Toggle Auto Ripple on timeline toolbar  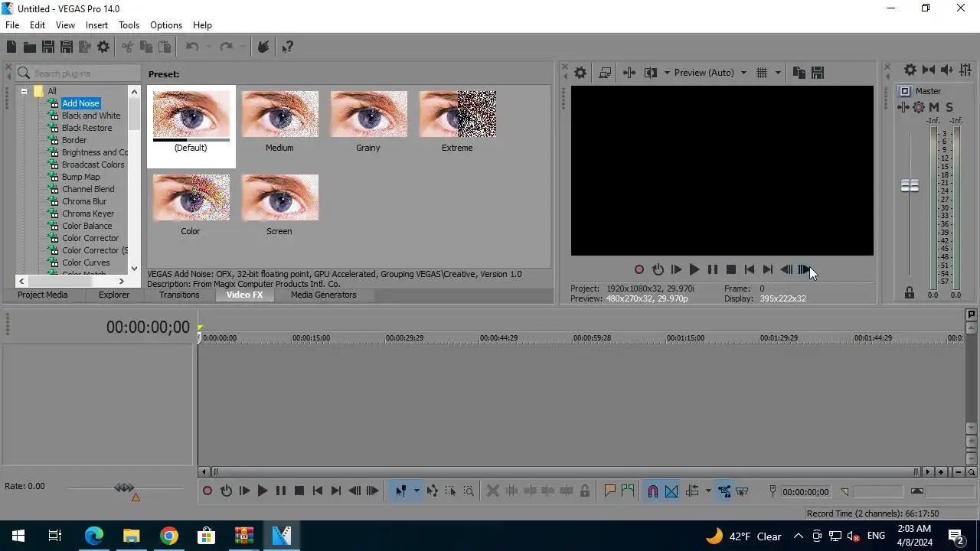tap(692, 491)
